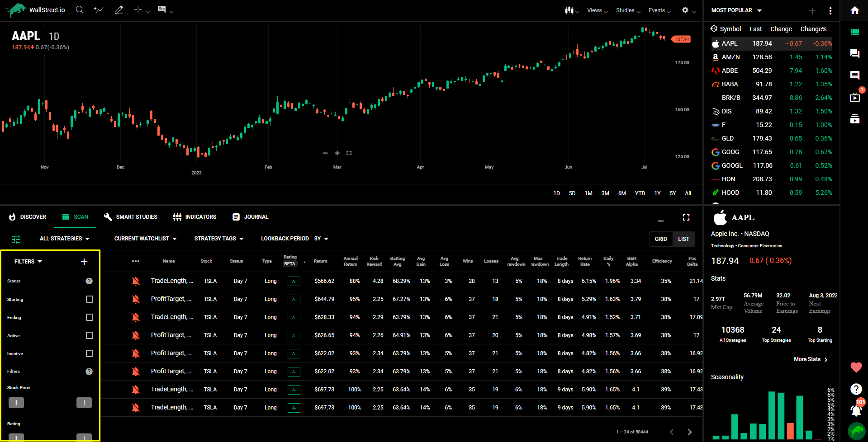Screen dimensions: 868x442
Task: Check the Inactive status checkbox
Action: click(x=90, y=353)
